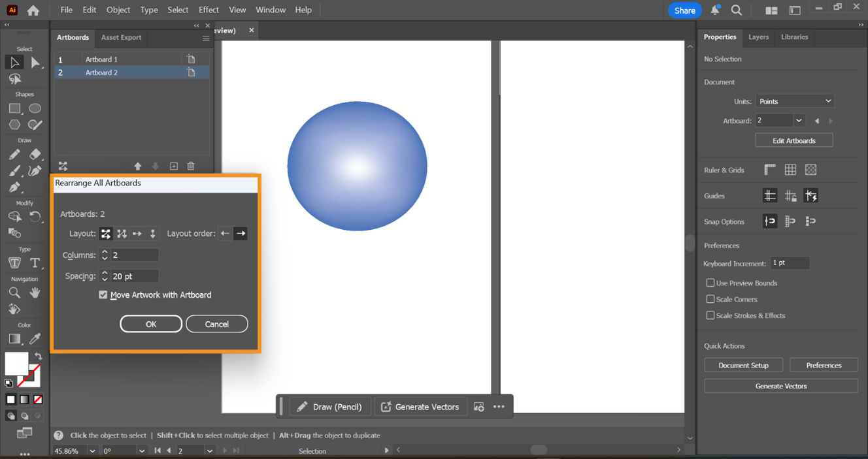Select the Arrange by Column layout icon
The image size is (868, 459).
point(152,233)
